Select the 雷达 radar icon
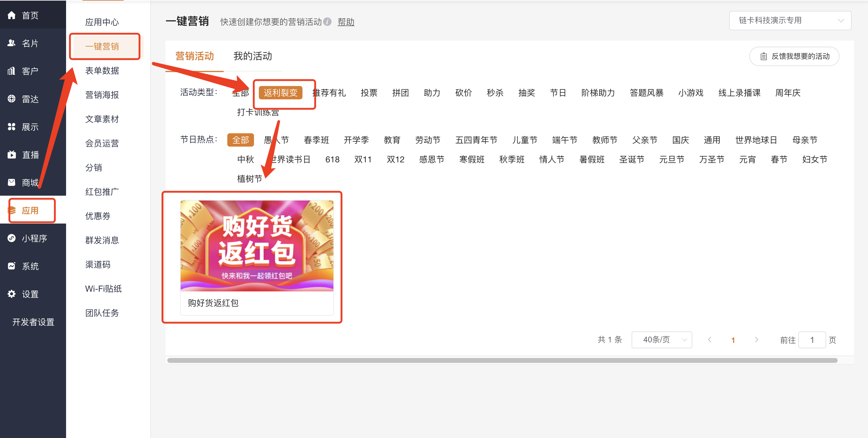 (12, 99)
